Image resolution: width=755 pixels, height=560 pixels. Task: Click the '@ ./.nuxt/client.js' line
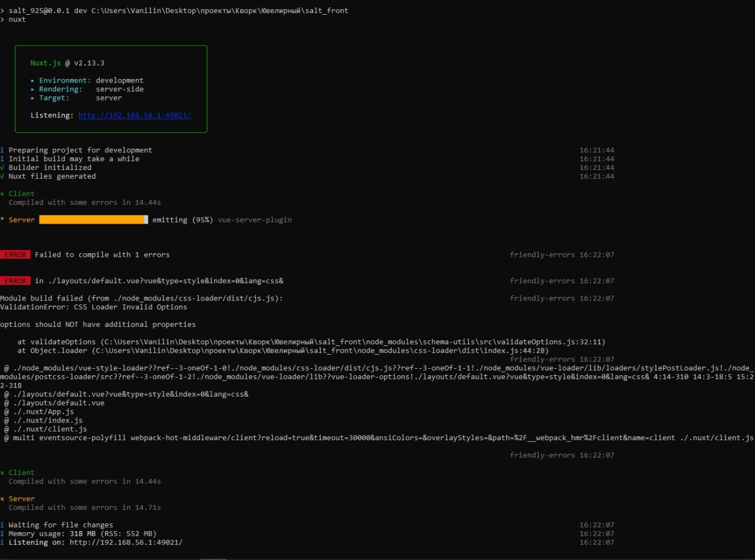45,429
